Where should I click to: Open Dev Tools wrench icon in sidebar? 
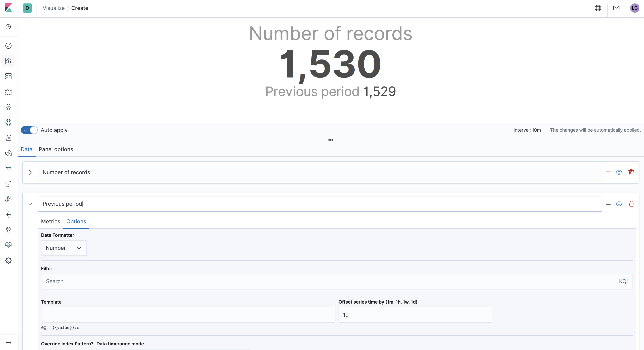pos(8,230)
